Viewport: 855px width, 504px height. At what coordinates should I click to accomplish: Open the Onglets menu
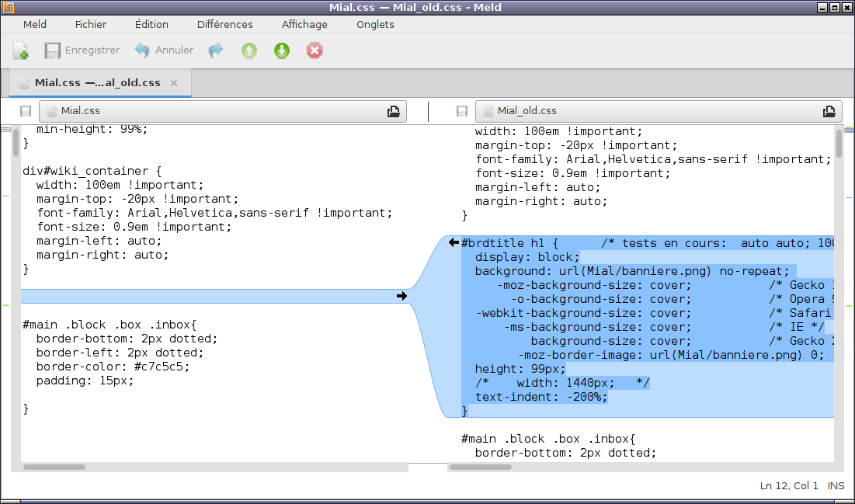[x=375, y=24]
